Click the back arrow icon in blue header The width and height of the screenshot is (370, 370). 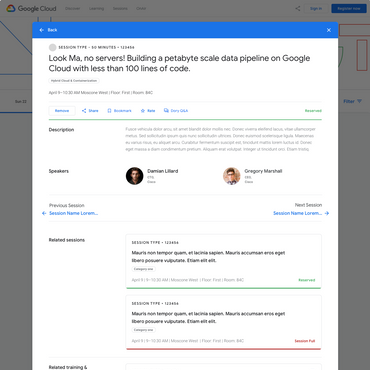pos(42,30)
